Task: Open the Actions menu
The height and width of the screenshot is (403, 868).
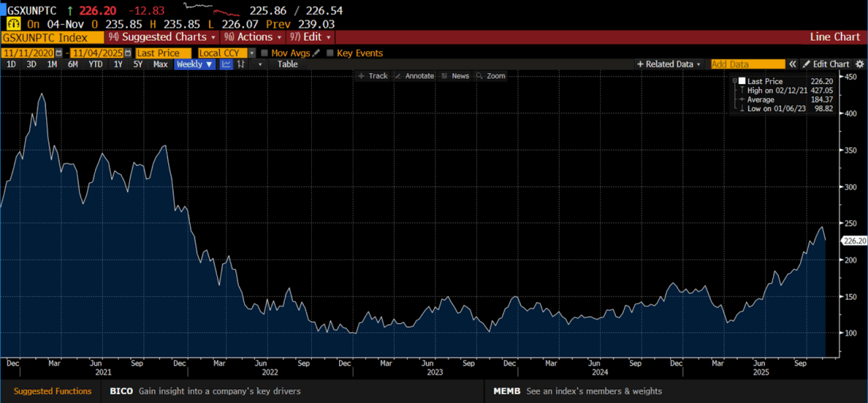Action: click(x=251, y=37)
